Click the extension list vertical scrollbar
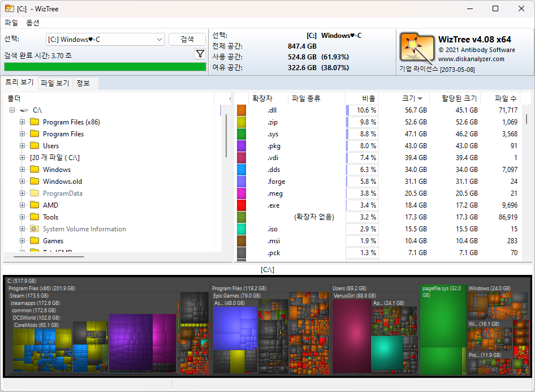The height and width of the screenshot is (392, 535). (x=527, y=119)
